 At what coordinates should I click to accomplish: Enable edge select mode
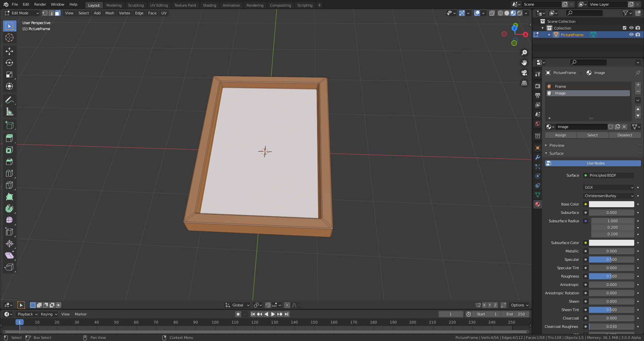coord(51,13)
